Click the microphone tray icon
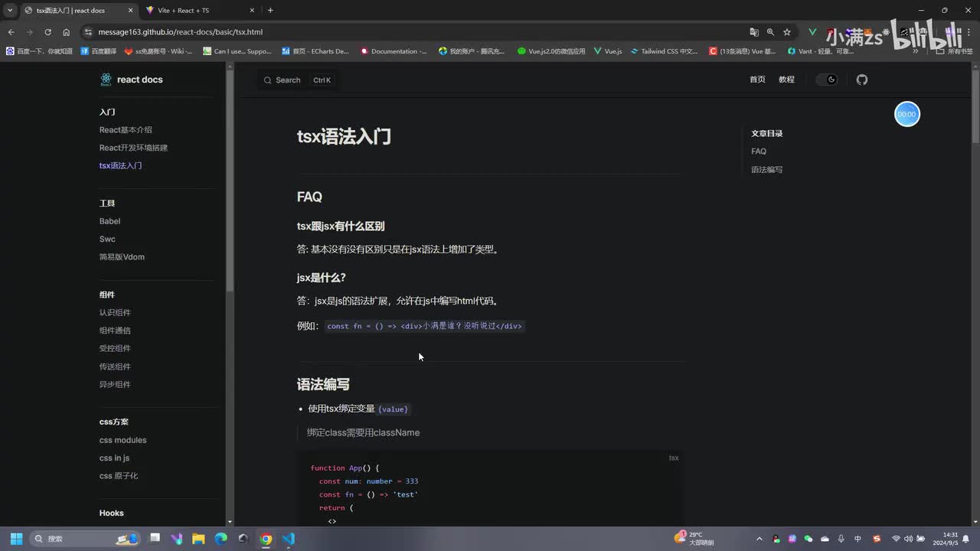Viewport: 980px width, 551px height. point(841,539)
